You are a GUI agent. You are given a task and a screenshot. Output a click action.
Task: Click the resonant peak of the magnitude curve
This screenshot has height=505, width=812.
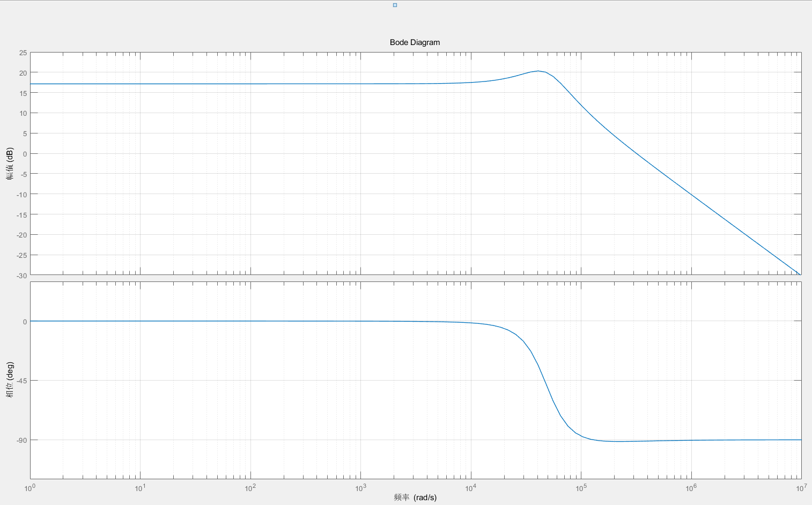click(538, 71)
